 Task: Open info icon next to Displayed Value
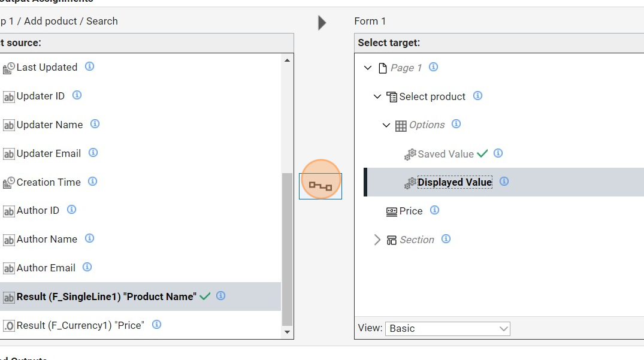point(504,181)
